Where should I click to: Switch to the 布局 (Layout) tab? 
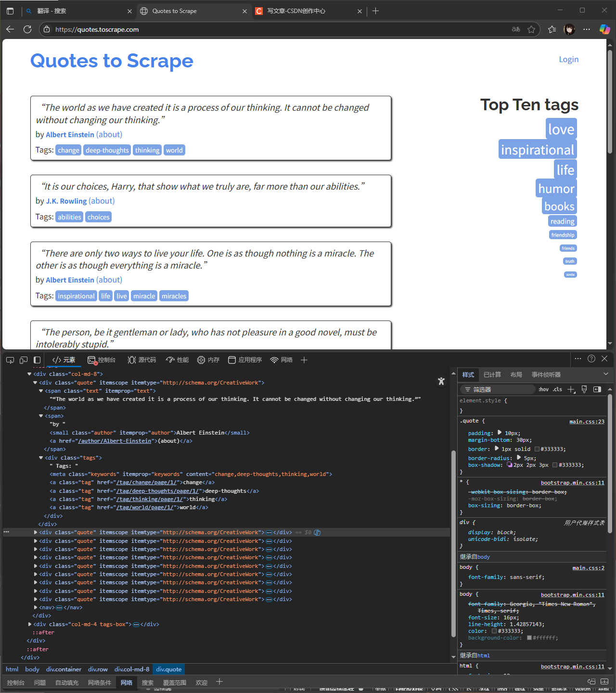coord(516,374)
